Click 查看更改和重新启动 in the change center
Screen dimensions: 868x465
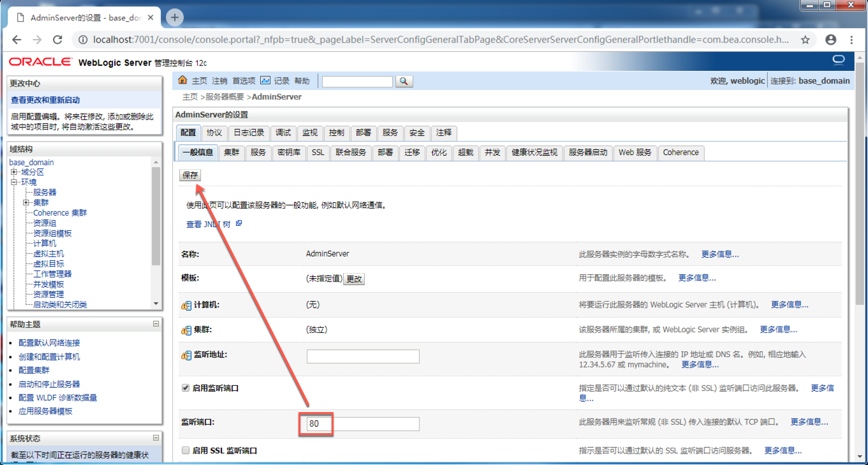[x=45, y=100]
